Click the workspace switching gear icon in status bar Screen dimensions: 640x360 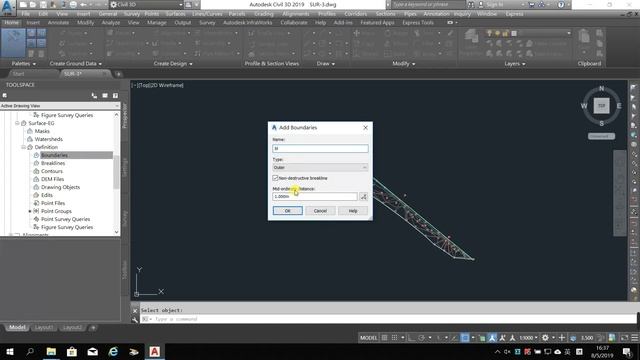545,338
